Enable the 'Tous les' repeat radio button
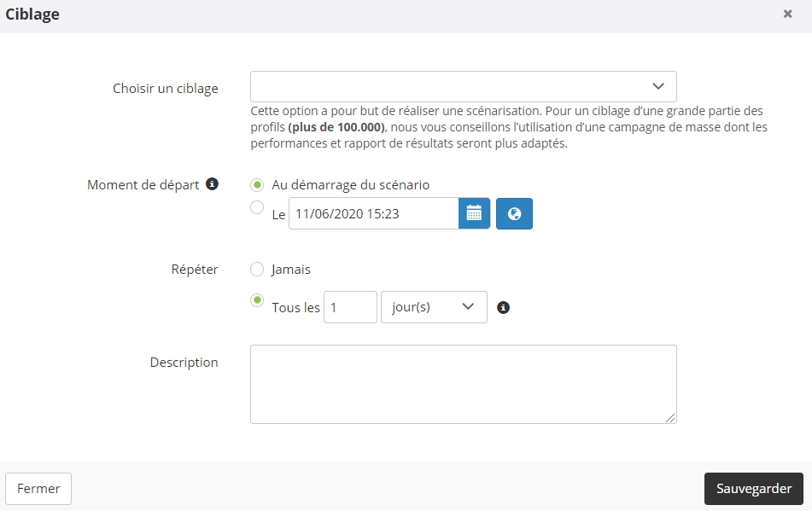 pos(257,300)
